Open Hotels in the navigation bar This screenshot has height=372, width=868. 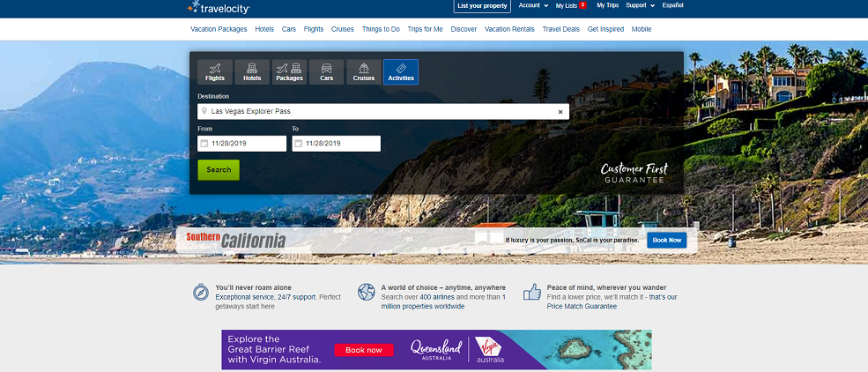[264, 29]
